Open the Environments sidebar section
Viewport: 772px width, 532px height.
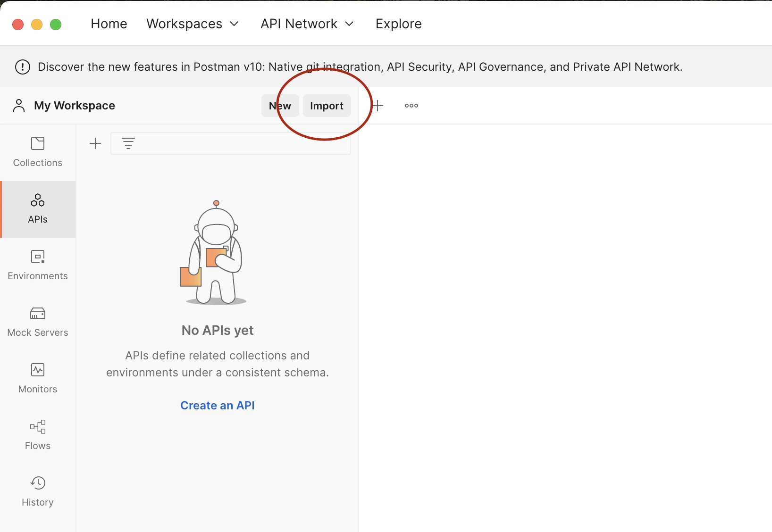38,266
